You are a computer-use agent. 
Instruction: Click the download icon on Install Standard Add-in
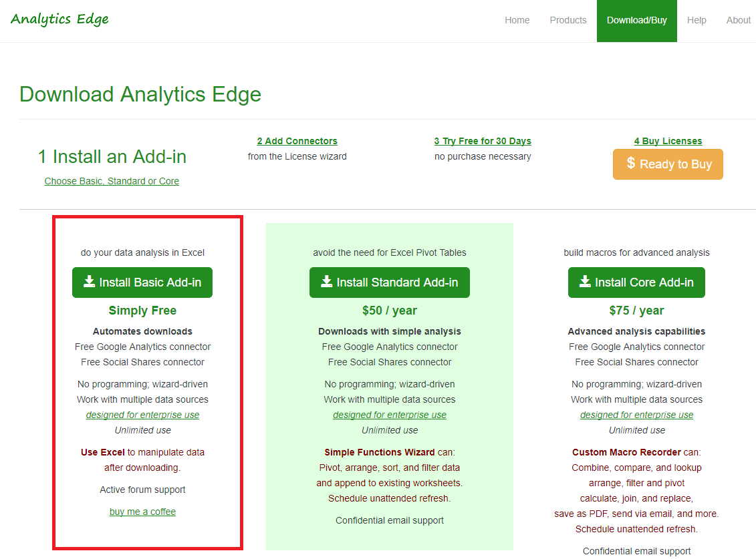(326, 281)
